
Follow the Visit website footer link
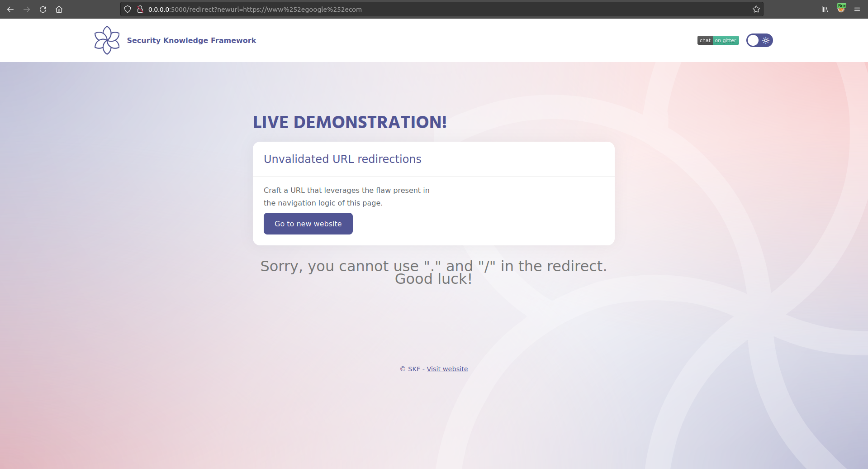[447, 369]
